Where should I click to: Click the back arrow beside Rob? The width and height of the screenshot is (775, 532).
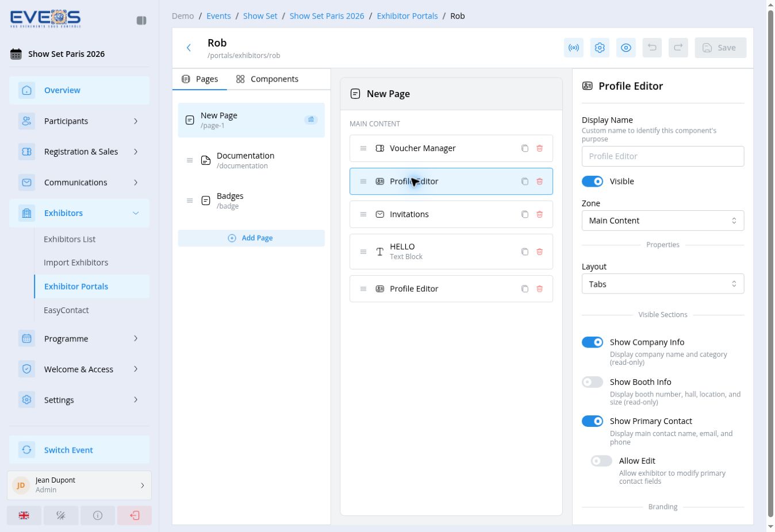click(x=189, y=48)
